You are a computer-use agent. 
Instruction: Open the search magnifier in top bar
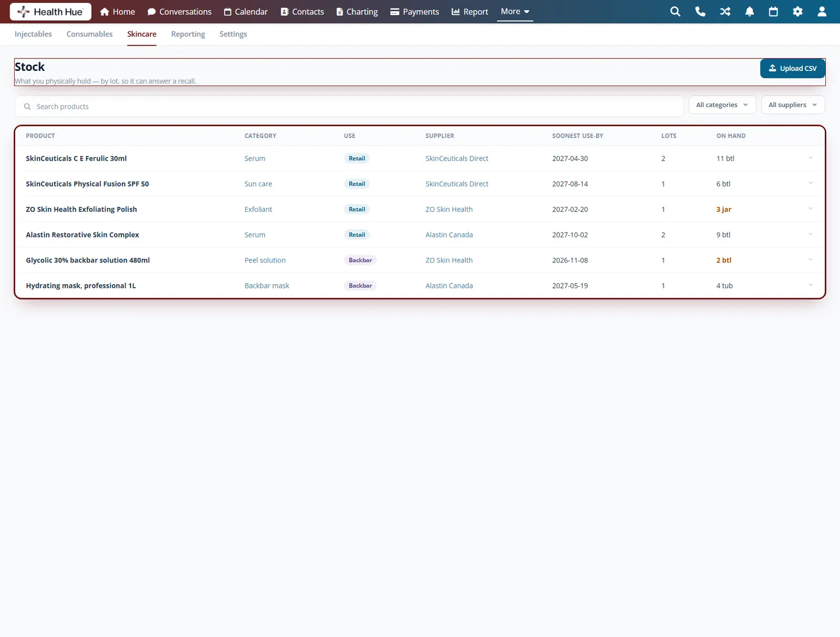coord(675,12)
